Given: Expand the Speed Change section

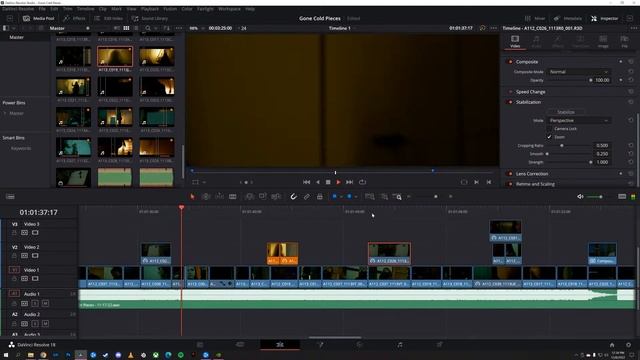Looking at the screenshot, I should [530, 92].
